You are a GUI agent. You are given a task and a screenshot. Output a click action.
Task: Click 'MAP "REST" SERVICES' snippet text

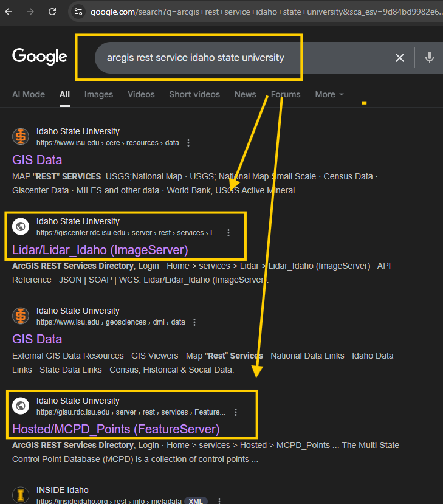[x=57, y=176]
